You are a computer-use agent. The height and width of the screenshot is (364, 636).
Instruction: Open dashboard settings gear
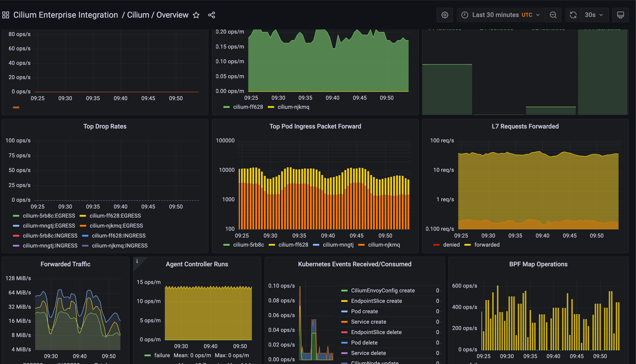coord(445,15)
